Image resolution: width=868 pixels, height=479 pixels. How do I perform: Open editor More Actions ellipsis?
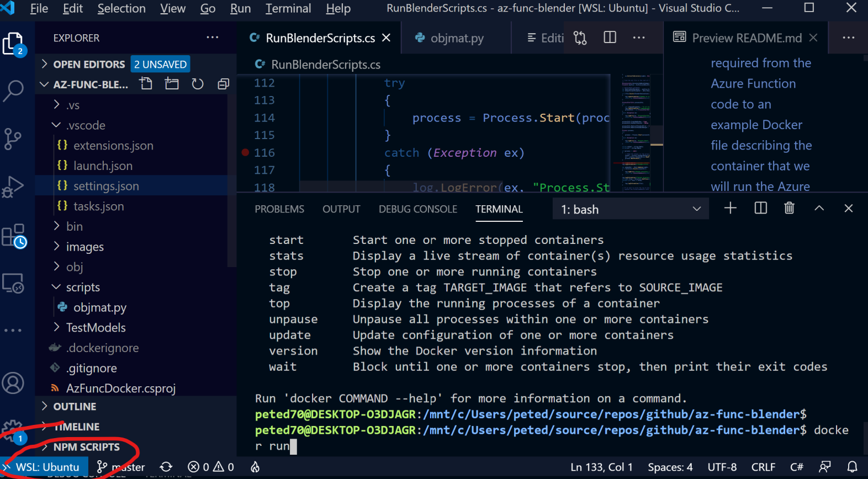639,38
